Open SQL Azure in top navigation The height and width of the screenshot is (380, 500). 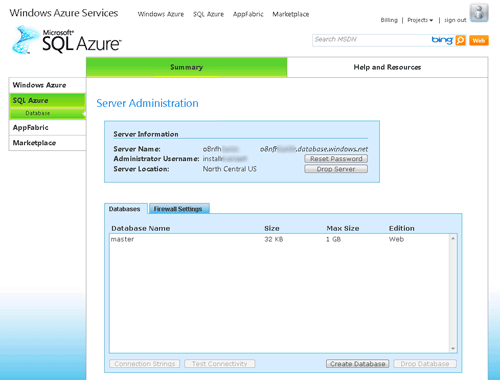(x=208, y=14)
